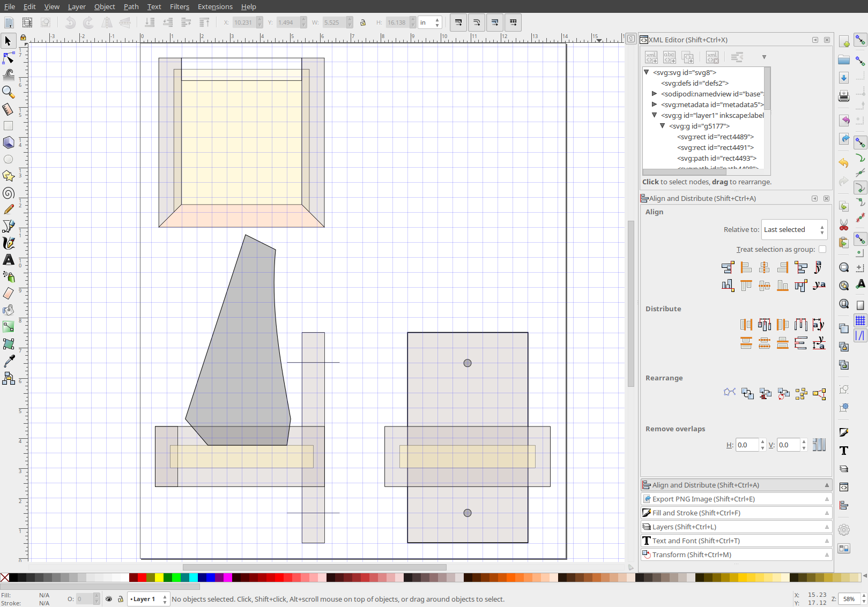Viewport: 868px width, 607px height.
Task: Select the Pencil freehand tool
Action: click(9, 209)
